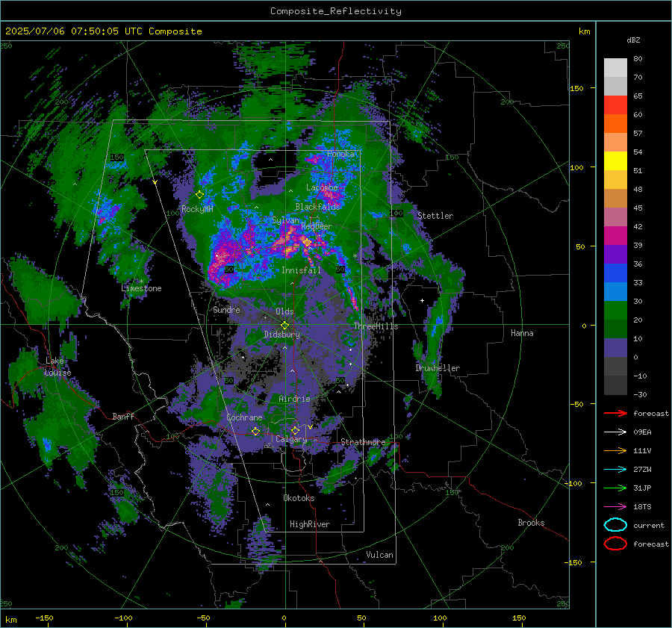Screen dimensions: 672x628
Task: Click the cyan 27ZW arrow icon
Action: click(x=615, y=469)
